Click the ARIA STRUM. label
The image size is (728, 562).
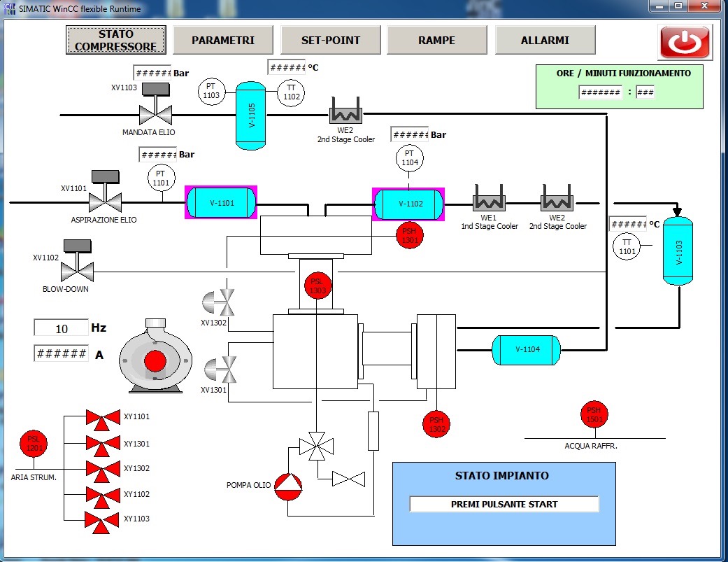pos(34,477)
